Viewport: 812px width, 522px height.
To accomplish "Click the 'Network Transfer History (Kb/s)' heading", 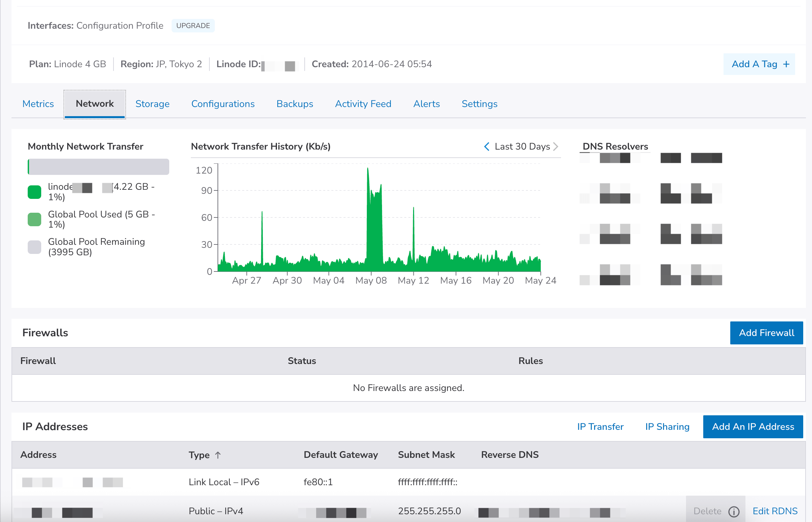I will click(260, 147).
